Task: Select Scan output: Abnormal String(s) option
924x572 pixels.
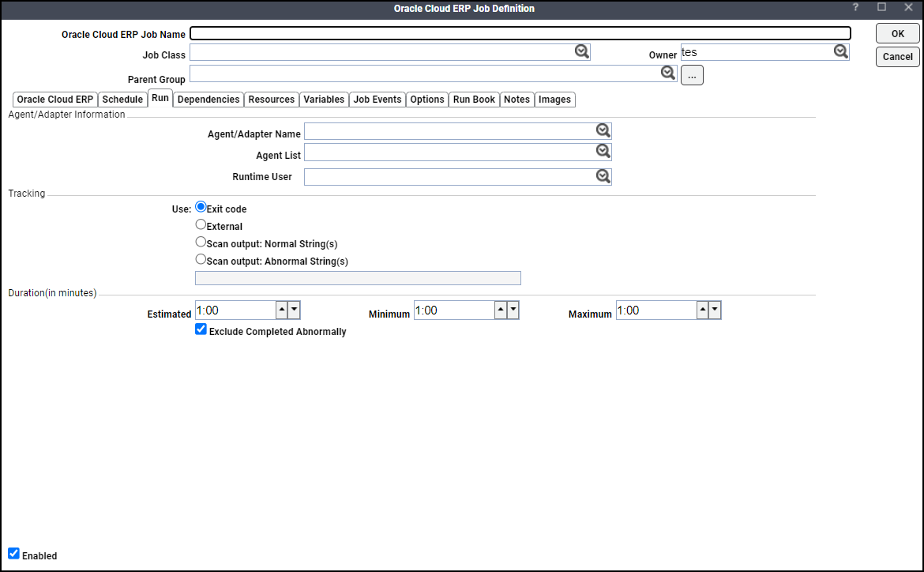Action: coord(201,259)
